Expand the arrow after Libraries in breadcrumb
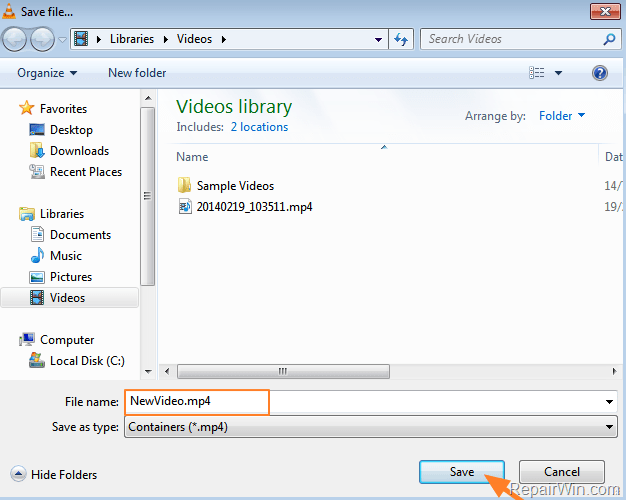The image size is (626, 500). pos(166,39)
